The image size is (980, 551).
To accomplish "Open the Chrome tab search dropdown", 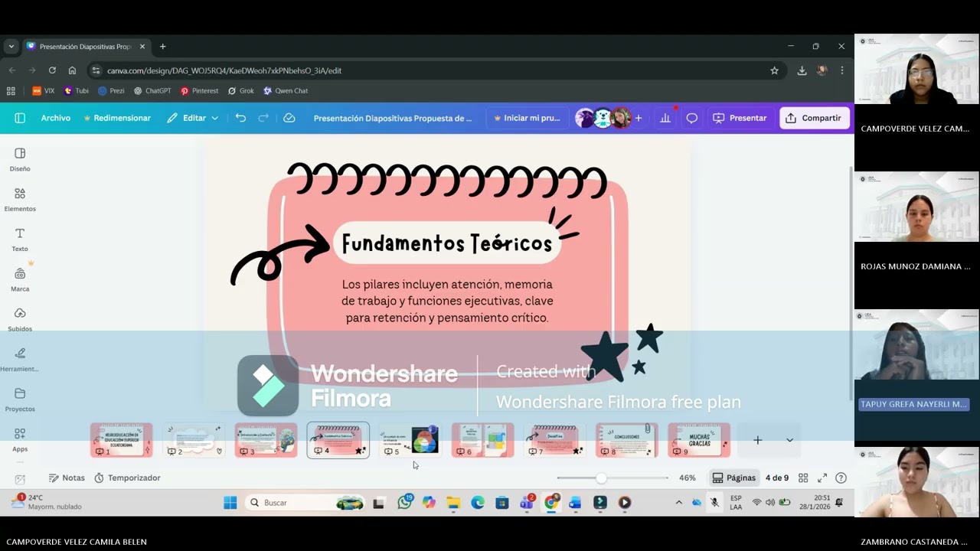I will click(11, 47).
